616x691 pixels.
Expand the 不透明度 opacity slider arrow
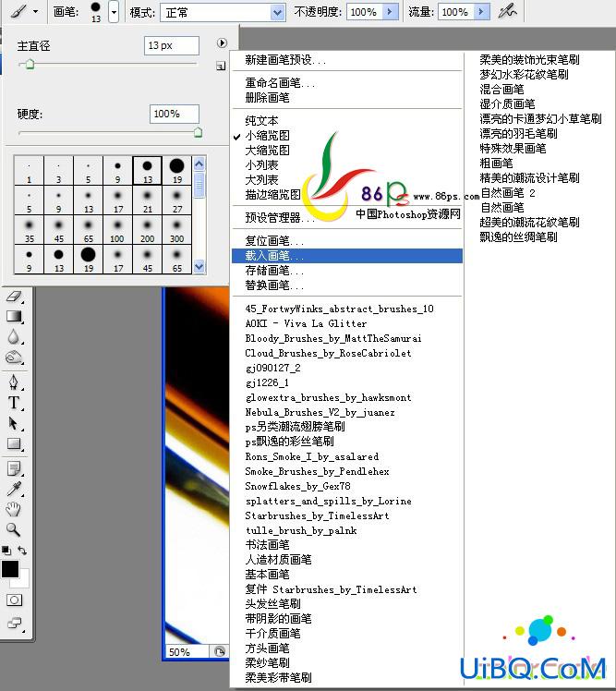[x=391, y=12]
